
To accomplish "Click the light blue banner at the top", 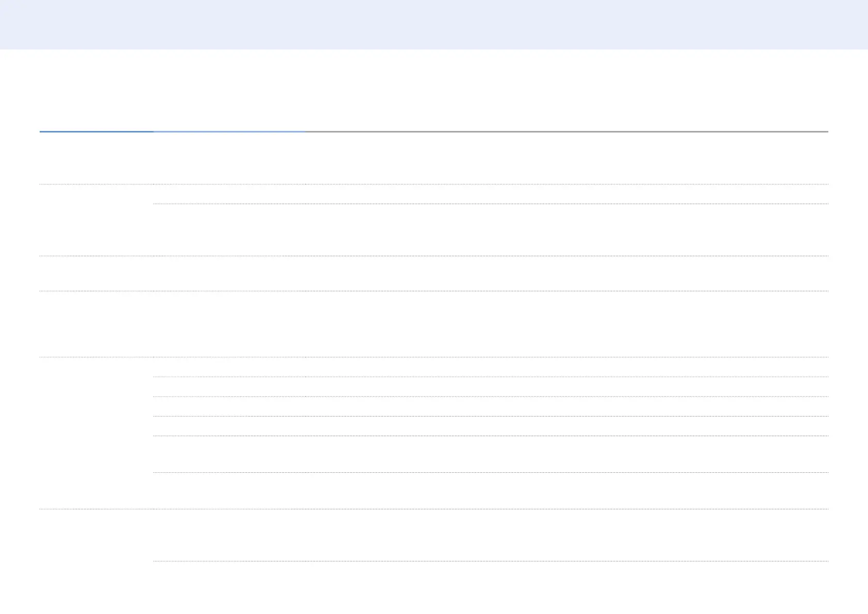I will point(434,24).
